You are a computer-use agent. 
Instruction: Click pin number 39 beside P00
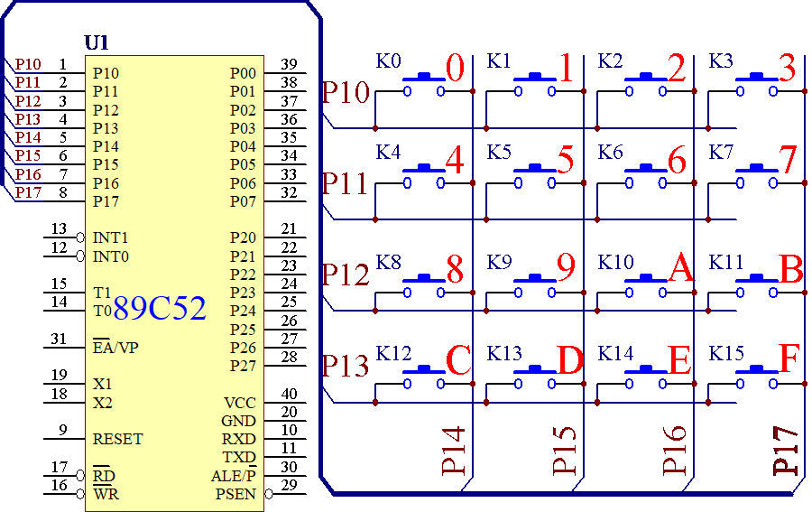tap(289, 64)
